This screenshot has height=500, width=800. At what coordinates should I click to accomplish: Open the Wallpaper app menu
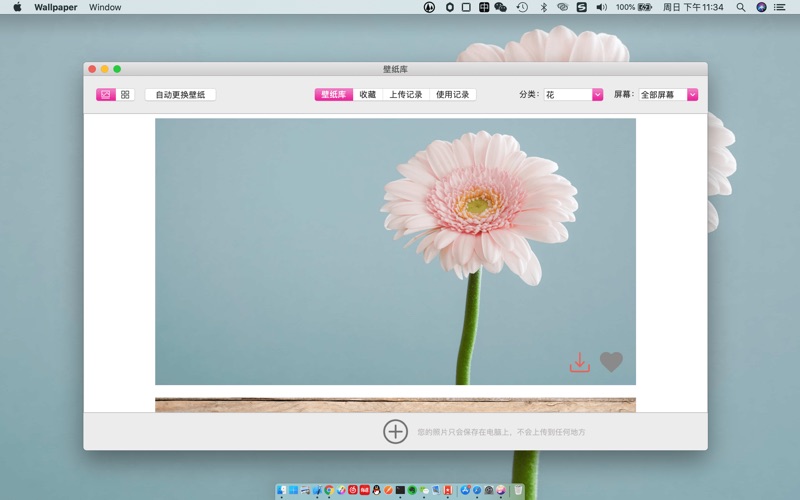tap(56, 7)
